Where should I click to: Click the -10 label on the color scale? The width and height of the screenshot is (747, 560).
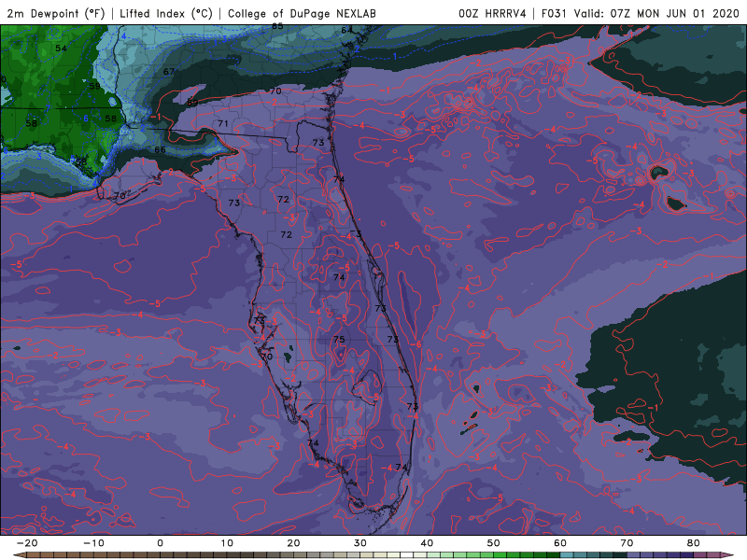(93, 543)
